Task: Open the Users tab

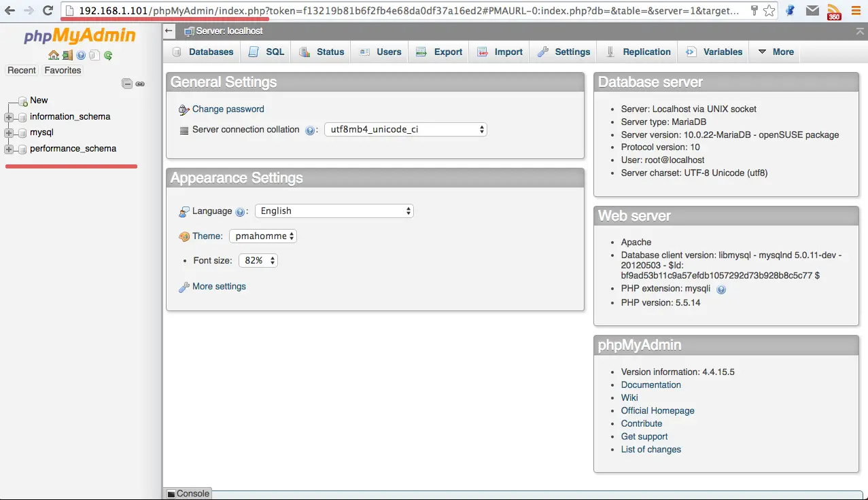Action: pyautogui.click(x=381, y=52)
